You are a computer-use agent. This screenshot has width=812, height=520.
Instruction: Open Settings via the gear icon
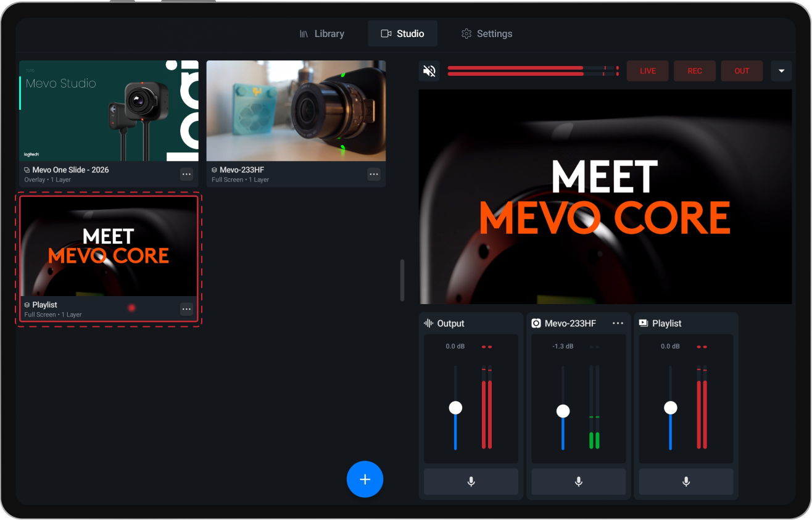466,33
